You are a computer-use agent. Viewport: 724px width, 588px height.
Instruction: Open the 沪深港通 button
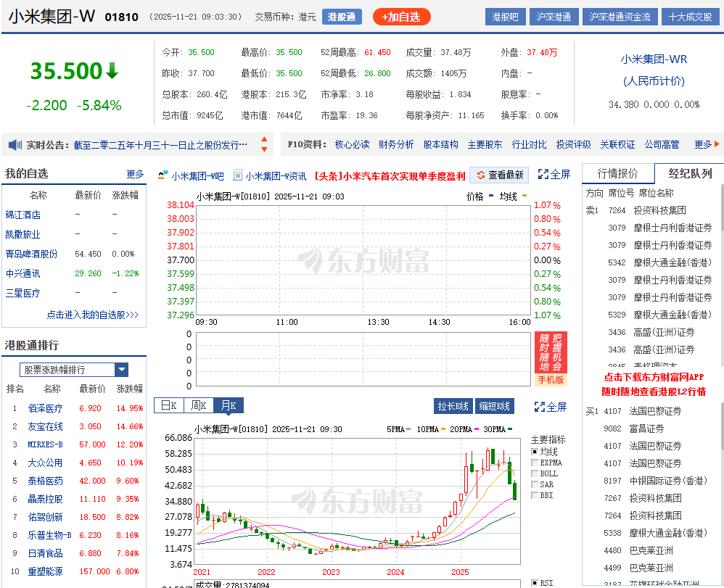click(554, 17)
